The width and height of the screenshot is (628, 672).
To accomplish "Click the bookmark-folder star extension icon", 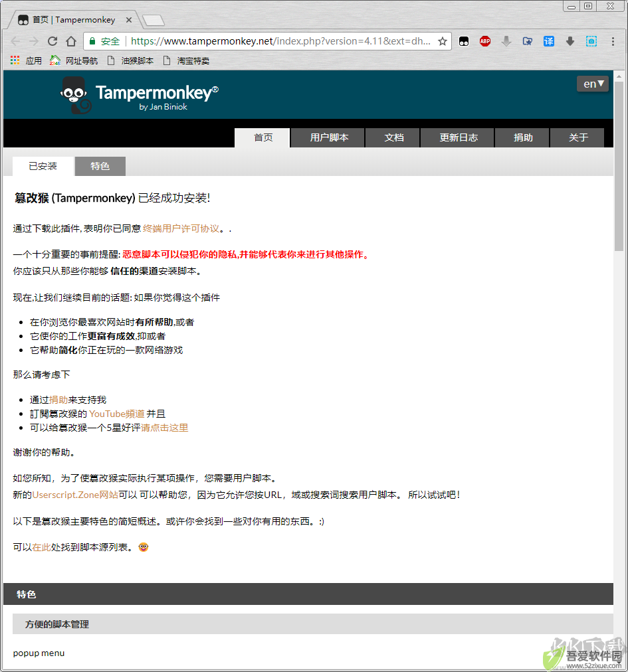I will 527,41.
